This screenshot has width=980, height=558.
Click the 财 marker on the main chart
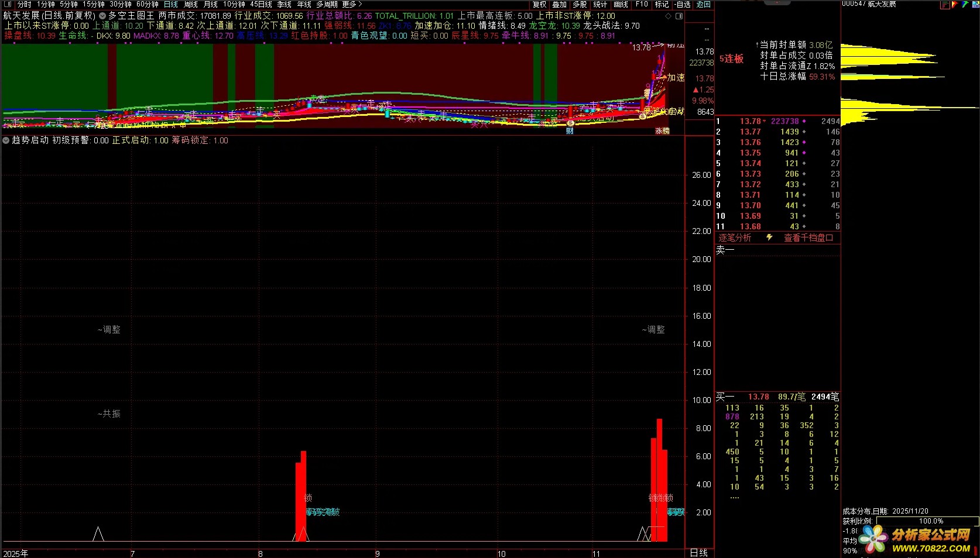point(569,131)
